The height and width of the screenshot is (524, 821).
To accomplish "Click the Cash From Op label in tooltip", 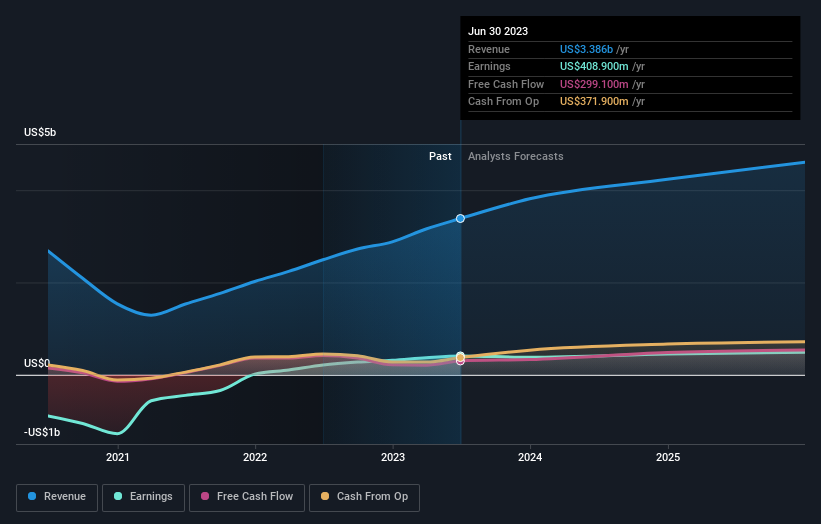I will (503, 102).
